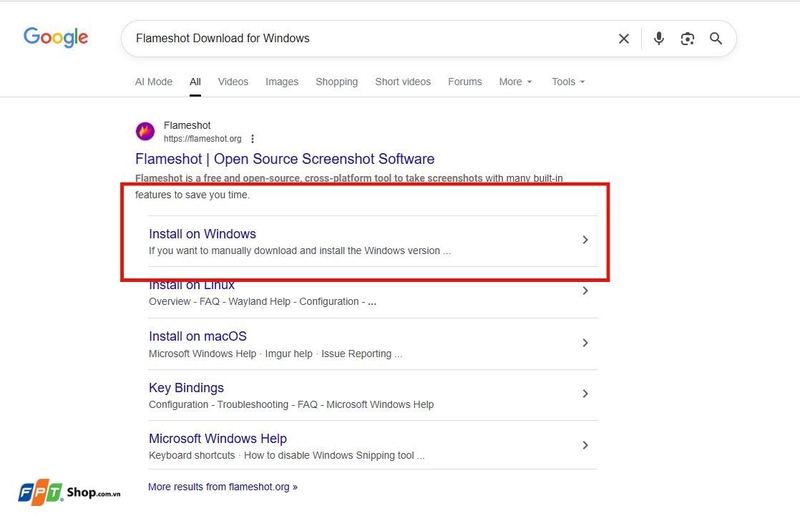800x516 pixels.
Task: Click snippet 'Keyboard shortcuts · How to disable'
Action: [287, 455]
